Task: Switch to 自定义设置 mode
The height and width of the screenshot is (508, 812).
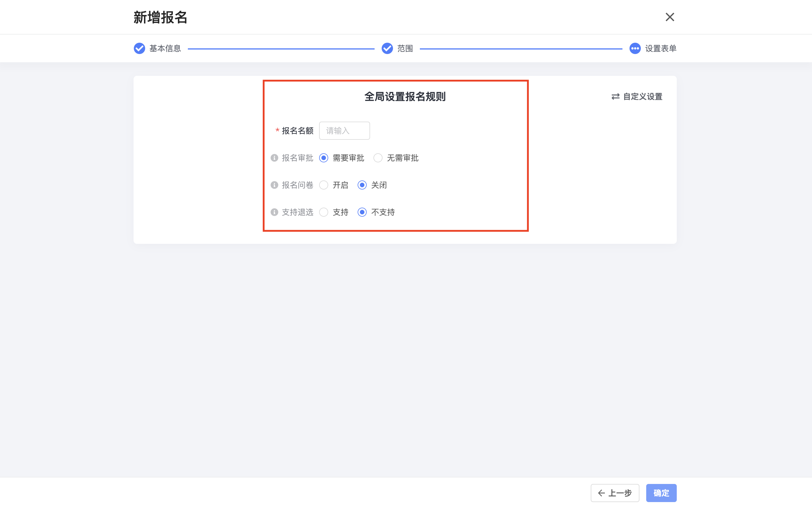Action: [637, 97]
